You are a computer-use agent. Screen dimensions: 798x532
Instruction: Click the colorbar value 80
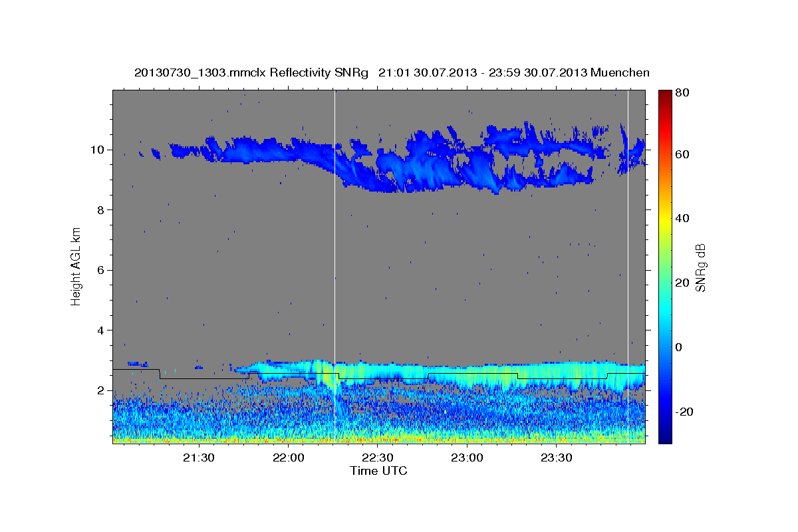point(684,93)
